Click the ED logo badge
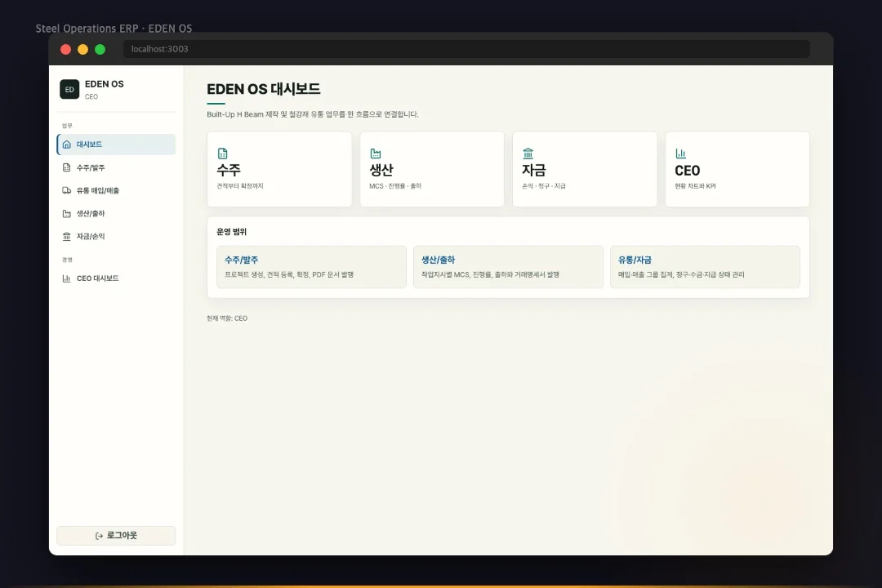This screenshot has width=882, height=588. click(x=69, y=90)
